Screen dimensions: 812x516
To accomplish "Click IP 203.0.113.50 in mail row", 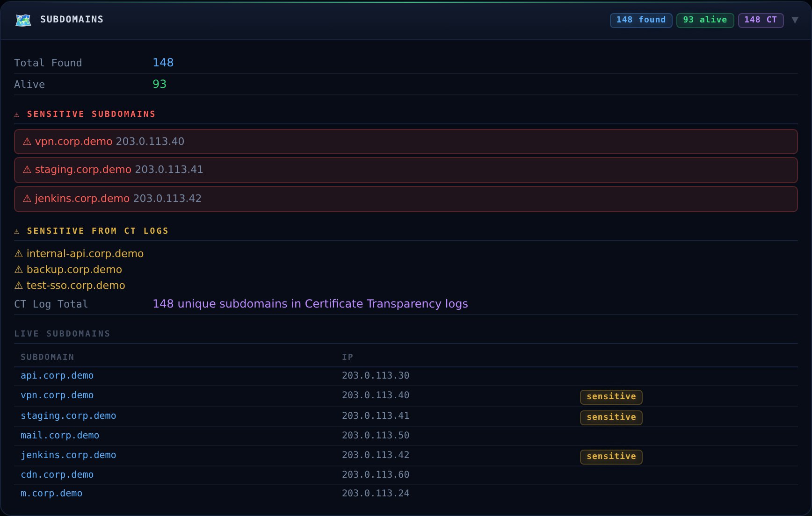I will coord(376,436).
